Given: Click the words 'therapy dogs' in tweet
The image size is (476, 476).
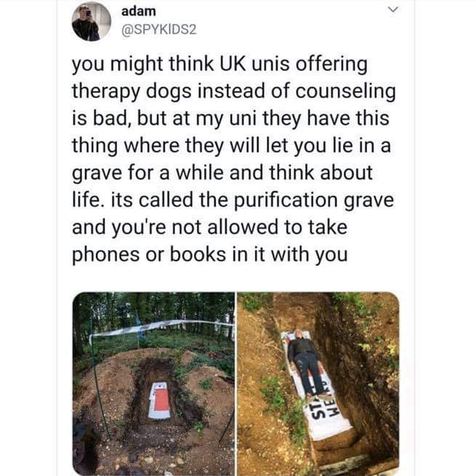Looking at the screenshot, I should click(132, 92).
